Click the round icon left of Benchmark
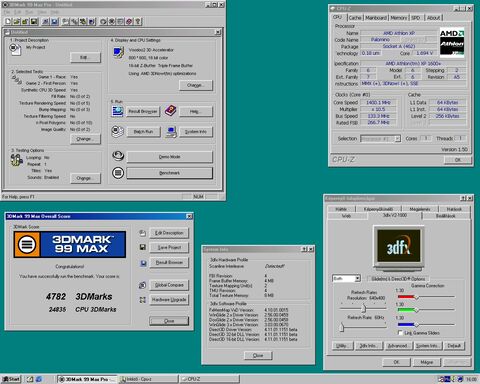Viewport: 480px width, 384px height. 118,173
